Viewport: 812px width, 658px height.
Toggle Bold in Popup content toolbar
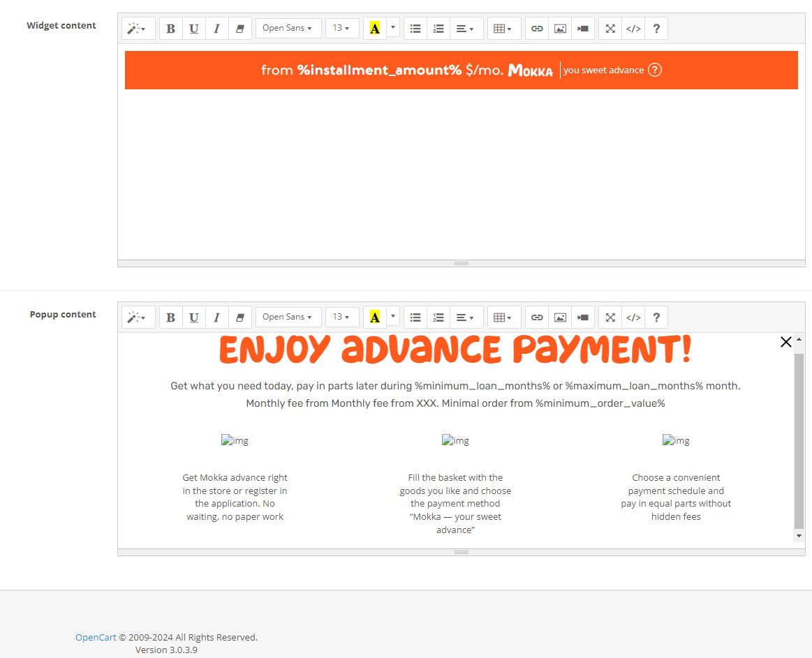tap(171, 317)
